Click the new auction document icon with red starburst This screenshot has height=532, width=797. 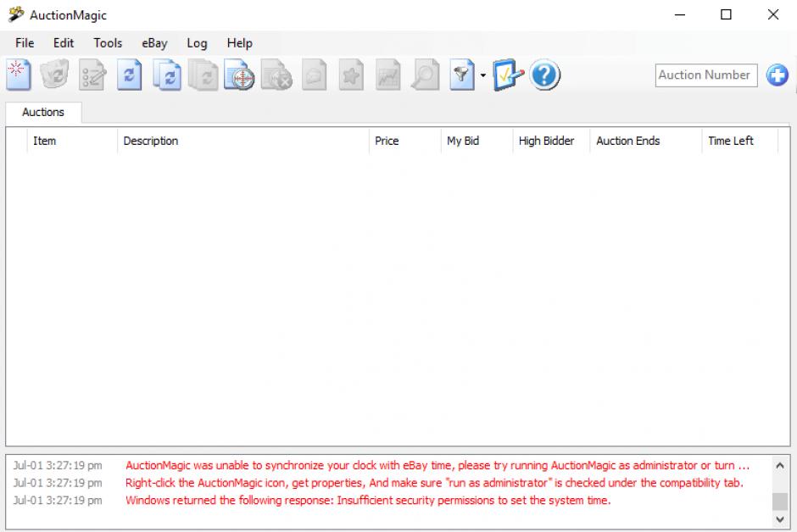(x=19, y=75)
